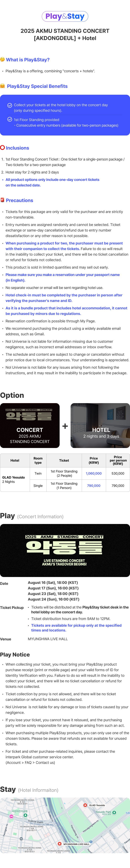This screenshot has width=130, height=868.
Task: Click the green Yeouido Park marker on map
Action: click(114, 812)
